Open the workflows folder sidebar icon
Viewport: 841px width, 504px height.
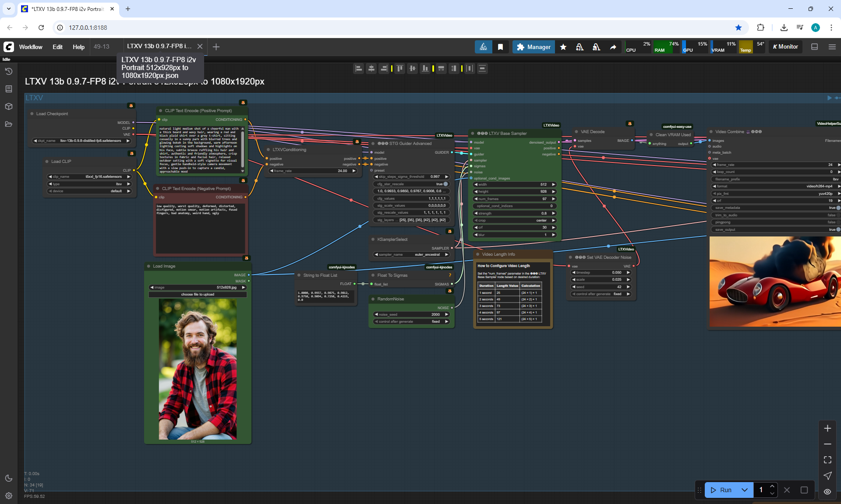(8, 124)
